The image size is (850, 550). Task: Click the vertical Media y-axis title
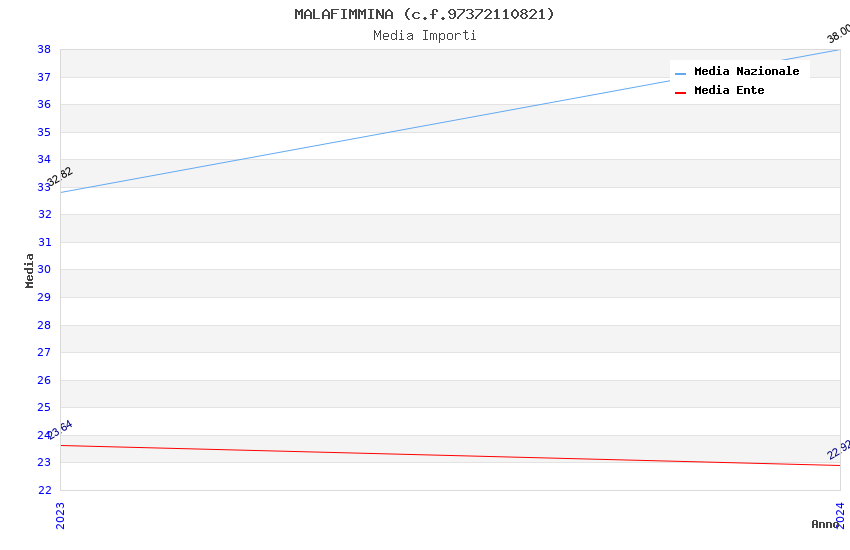click(30, 270)
